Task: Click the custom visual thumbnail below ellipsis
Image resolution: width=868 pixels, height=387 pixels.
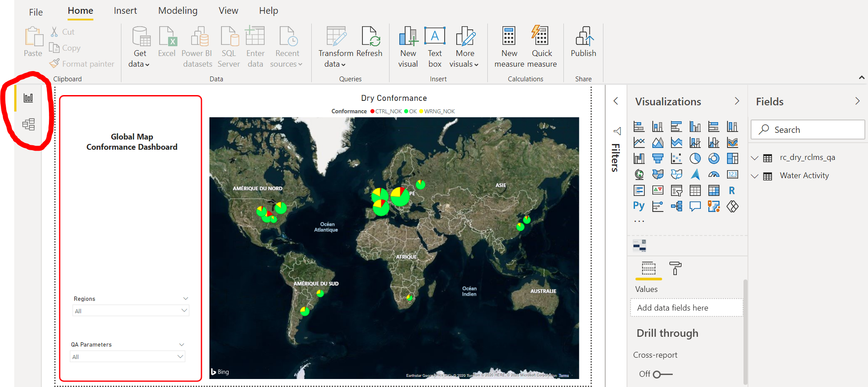Action: click(639, 245)
